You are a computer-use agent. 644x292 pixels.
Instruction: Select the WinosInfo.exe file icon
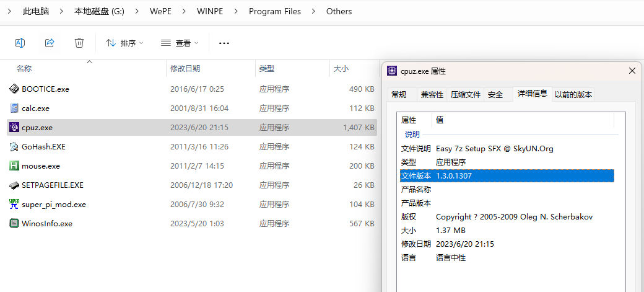tap(14, 223)
